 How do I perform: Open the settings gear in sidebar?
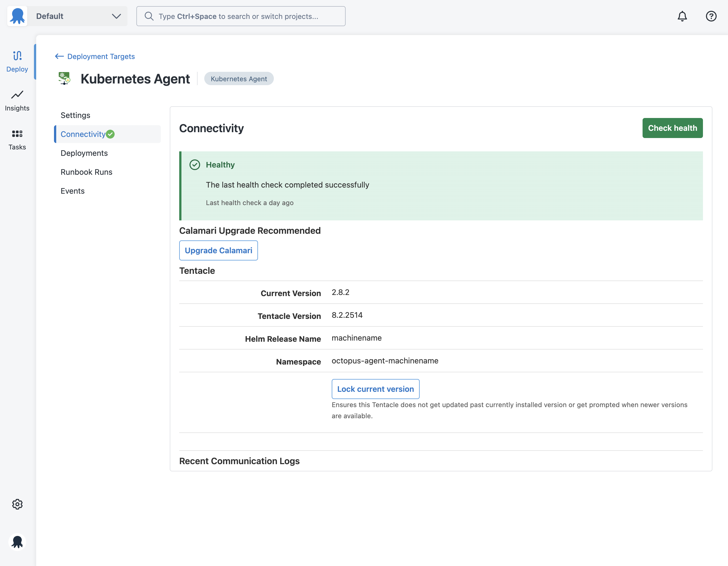click(17, 504)
